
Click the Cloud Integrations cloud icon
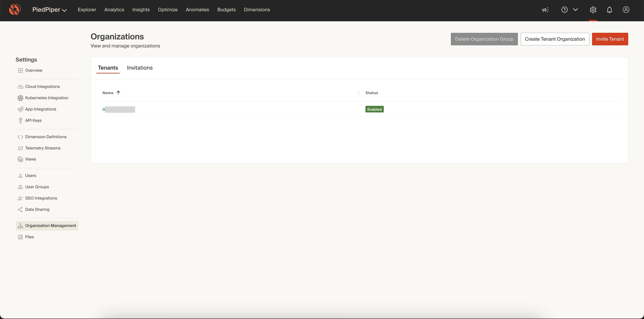[20, 87]
